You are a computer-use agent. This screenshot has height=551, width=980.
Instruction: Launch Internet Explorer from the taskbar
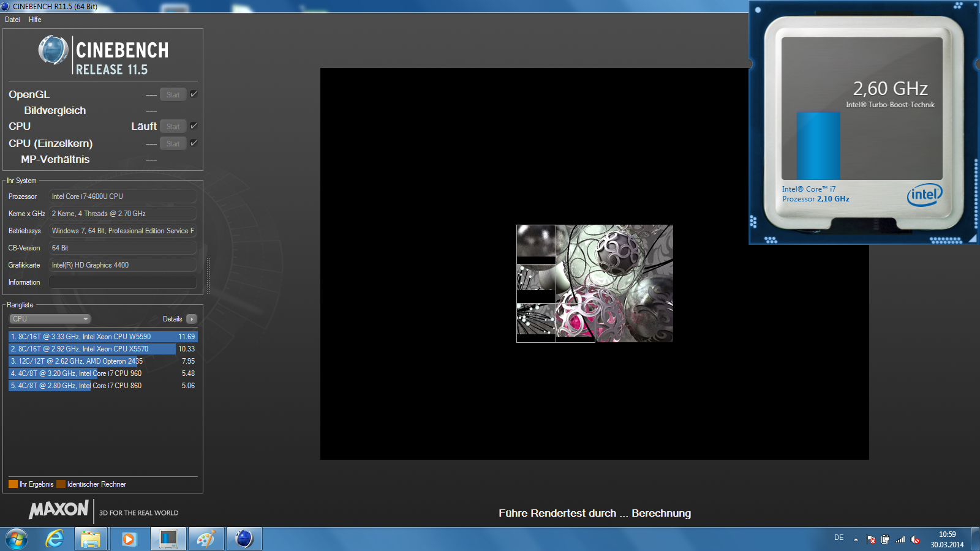tap(55, 539)
